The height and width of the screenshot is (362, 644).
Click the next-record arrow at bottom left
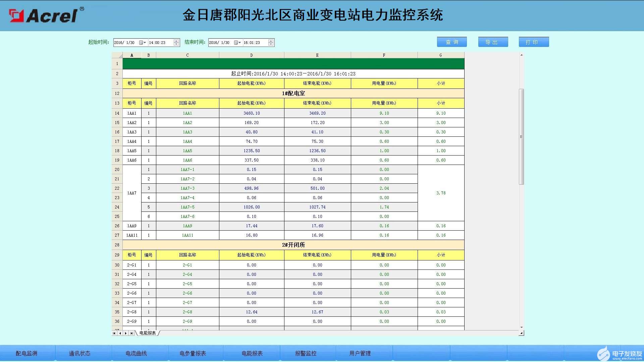[x=126, y=333]
